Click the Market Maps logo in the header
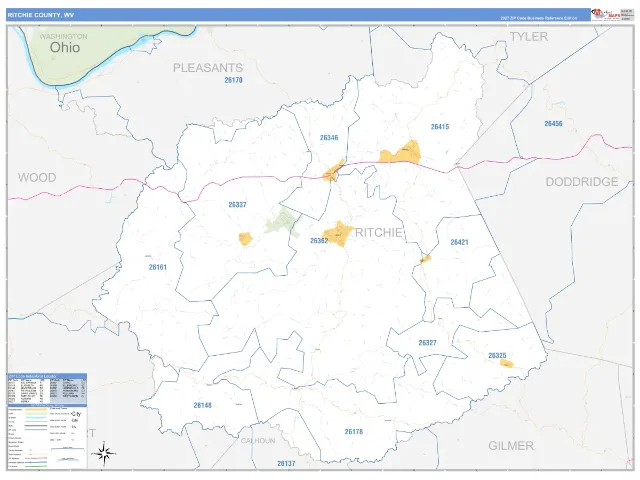This screenshot has width=640, height=480. click(x=606, y=14)
